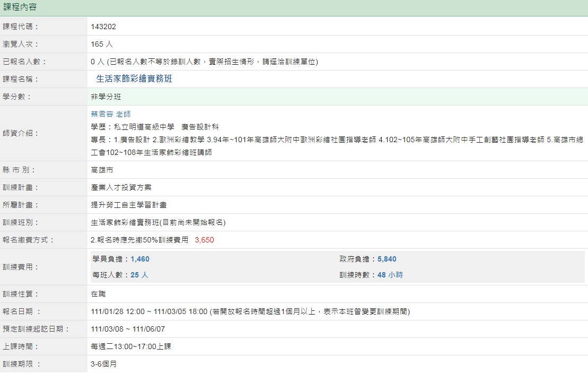Click the 165 人 view count value
The image size is (588, 374).
point(102,44)
